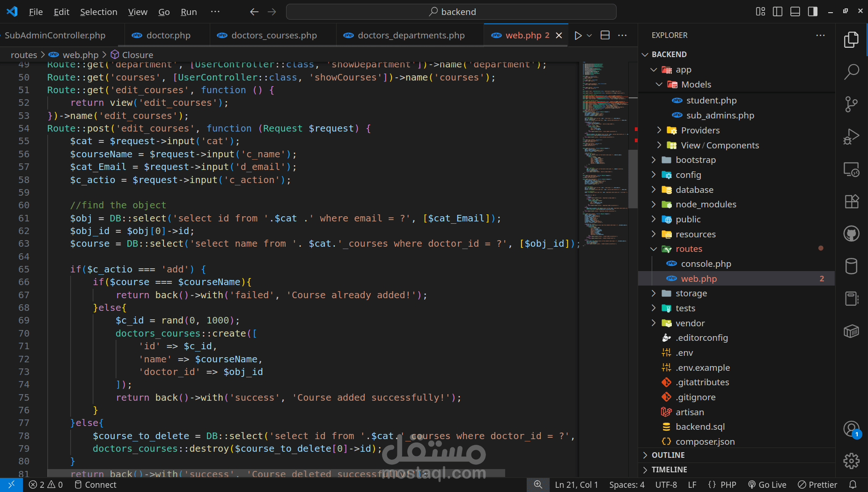Screen dimensions: 868x492
Task: Open the Remote Explorer view
Action: pos(851,169)
